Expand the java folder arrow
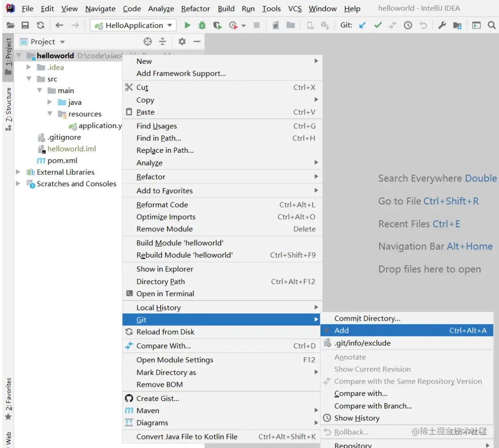This screenshot has height=448, width=499. 50,102
